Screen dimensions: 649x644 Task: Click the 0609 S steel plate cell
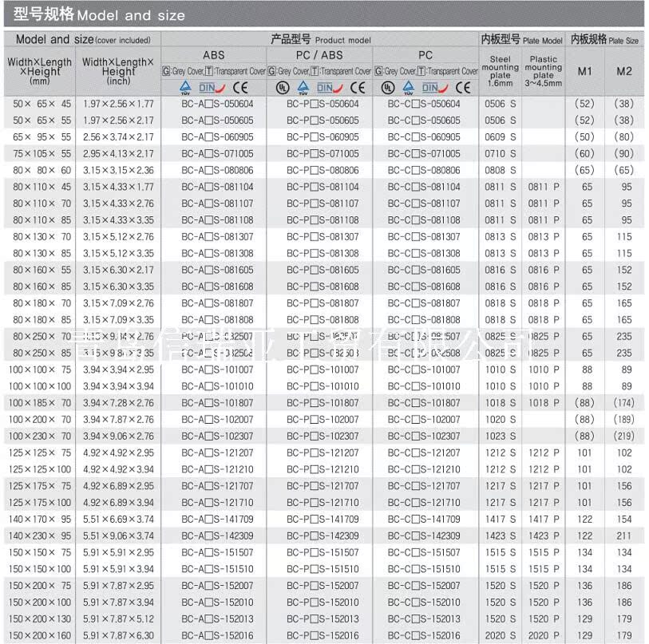[x=500, y=137]
